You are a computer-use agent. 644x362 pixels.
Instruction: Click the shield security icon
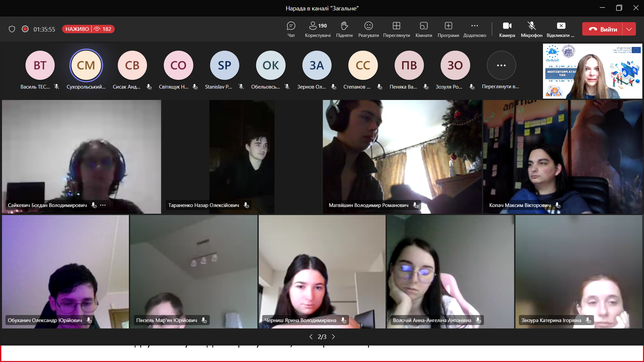(12, 29)
